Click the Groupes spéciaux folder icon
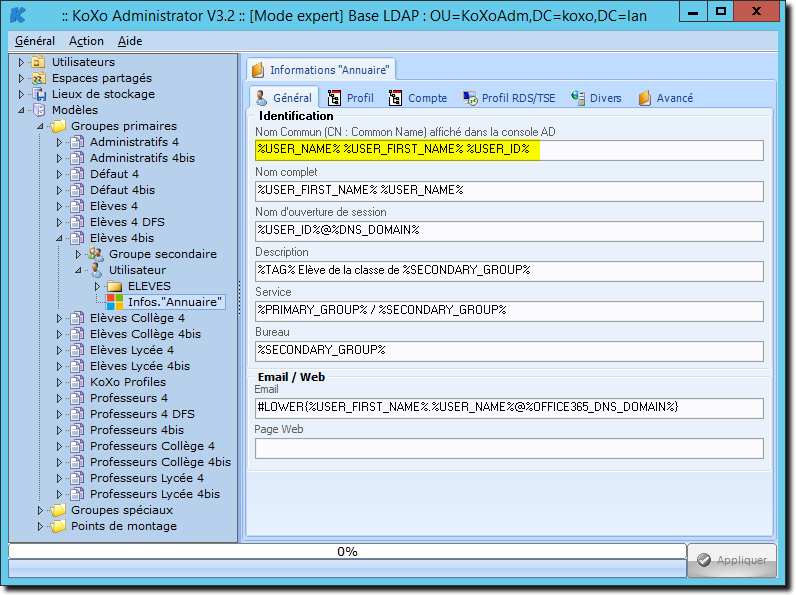The height and width of the screenshot is (595, 796). [58, 510]
